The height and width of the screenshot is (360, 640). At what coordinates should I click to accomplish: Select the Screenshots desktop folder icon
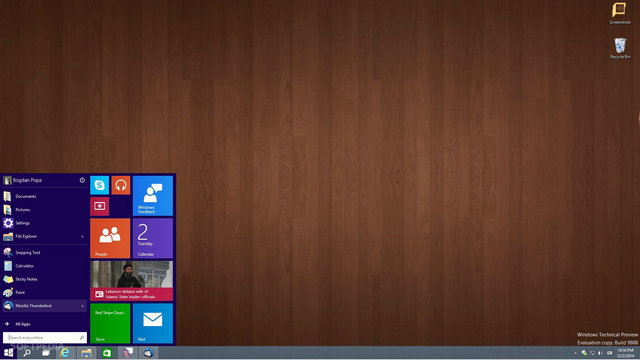620,13
